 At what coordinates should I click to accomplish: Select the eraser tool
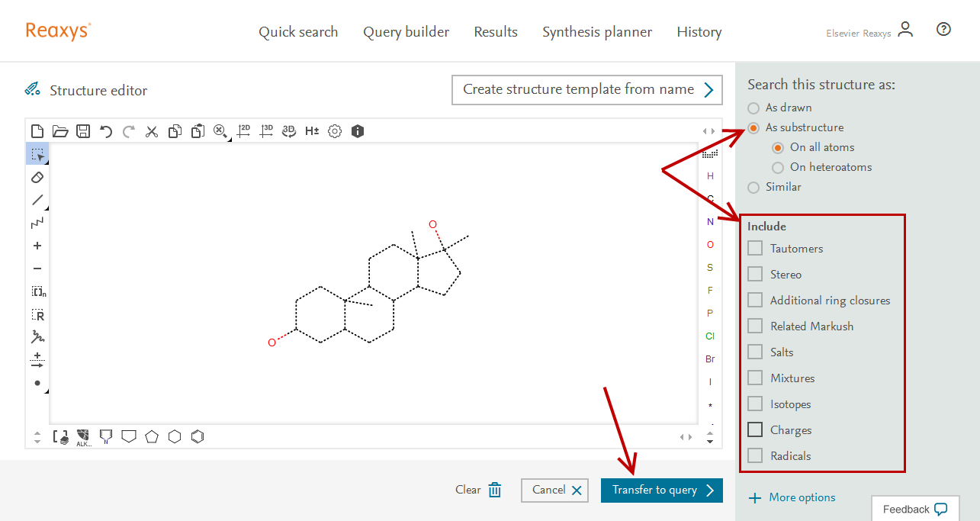pyautogui.click(x=37, y=177)
